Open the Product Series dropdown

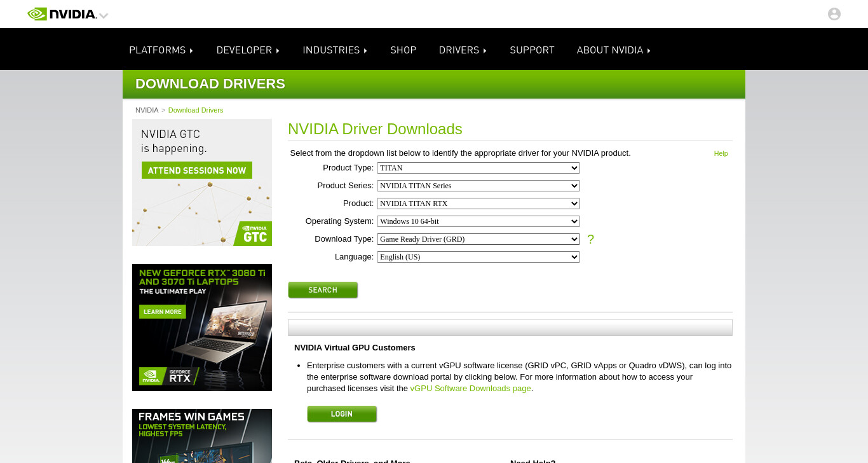[x=478, y=186]
